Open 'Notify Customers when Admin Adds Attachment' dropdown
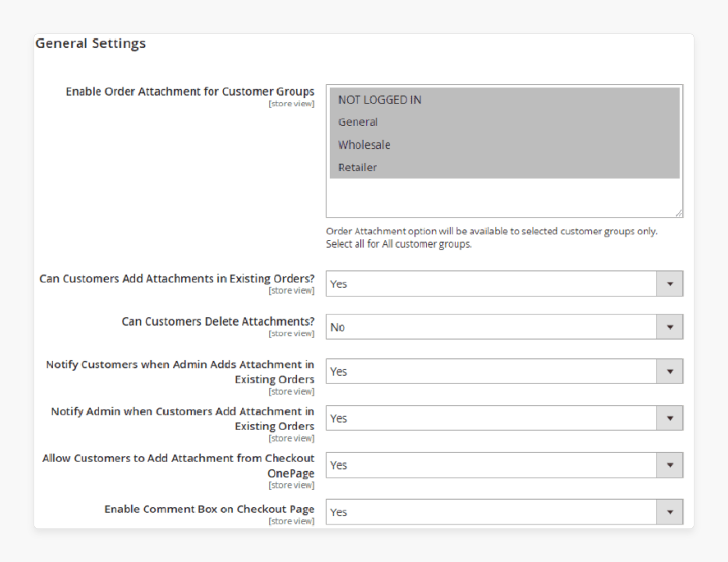This screenshot has width=728, height=562. [x=505, y=371]
